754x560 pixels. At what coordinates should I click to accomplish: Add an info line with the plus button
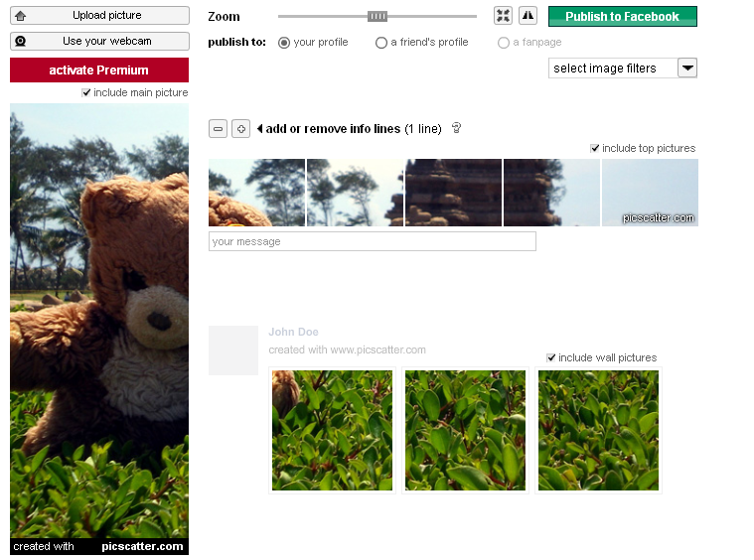point(241,129)
